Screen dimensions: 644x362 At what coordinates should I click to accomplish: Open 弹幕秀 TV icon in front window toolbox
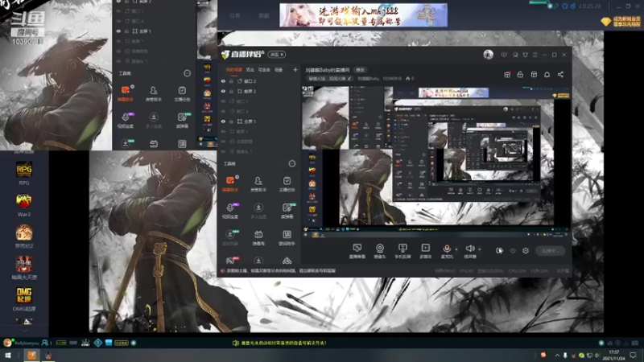coord(258,237)
